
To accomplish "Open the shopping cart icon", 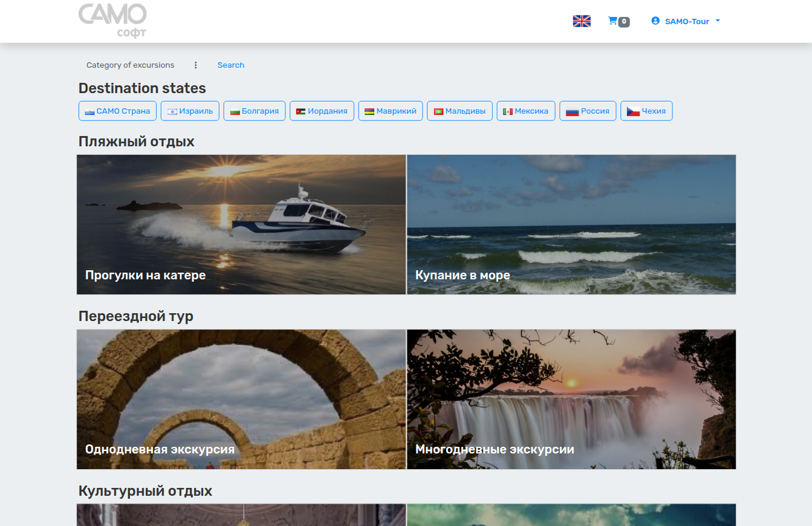I will point(612,21).
